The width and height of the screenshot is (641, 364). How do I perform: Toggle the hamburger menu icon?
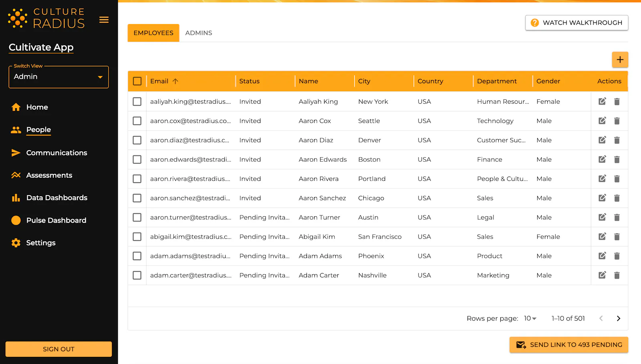click(x=104, y=20)
